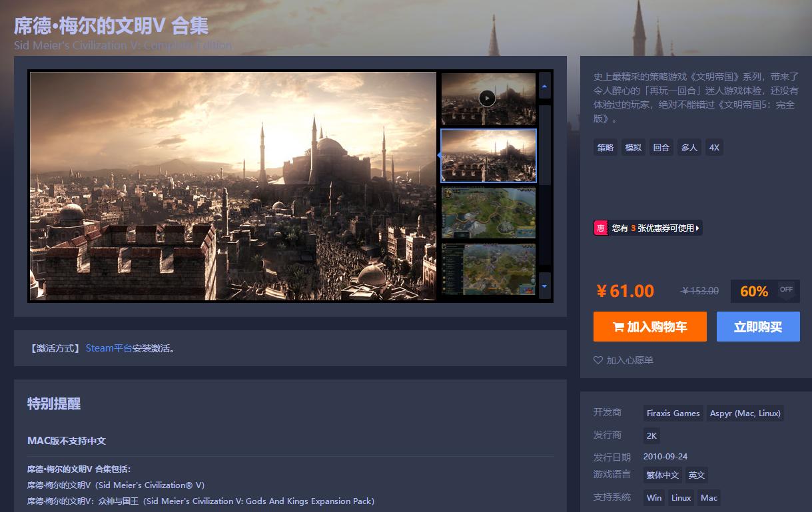Select the 策略 genre tag
The height and width of the screenshot is (512, 812).
click(x=605, y=147)
